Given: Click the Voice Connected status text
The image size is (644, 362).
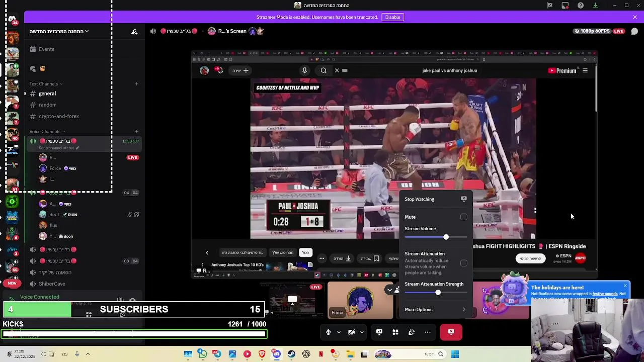Looking at the screenshot, I should [39, 297].
